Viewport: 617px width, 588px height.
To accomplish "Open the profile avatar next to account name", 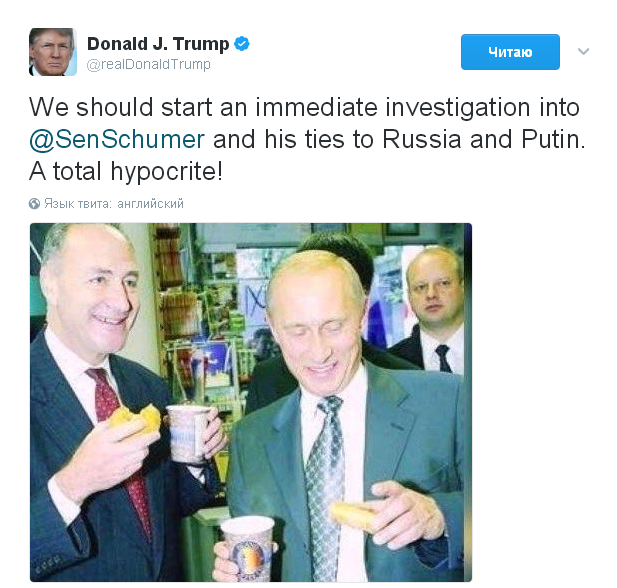I will 53,52.
